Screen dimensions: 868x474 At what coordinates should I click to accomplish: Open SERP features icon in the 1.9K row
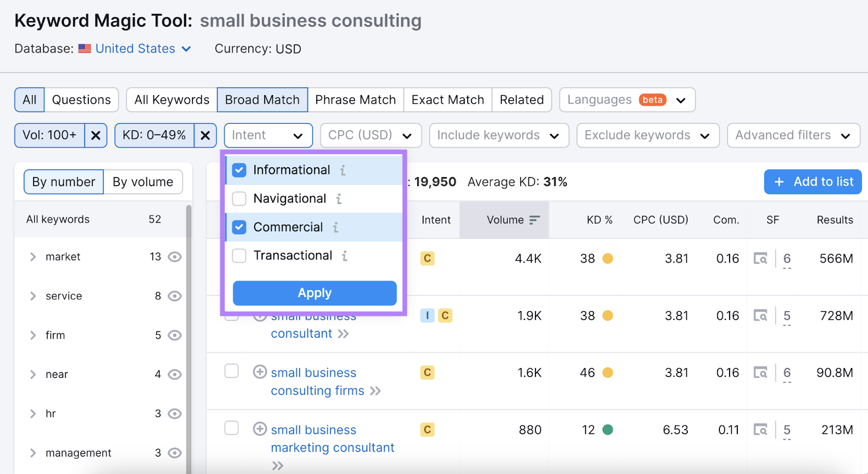[761, 315]
